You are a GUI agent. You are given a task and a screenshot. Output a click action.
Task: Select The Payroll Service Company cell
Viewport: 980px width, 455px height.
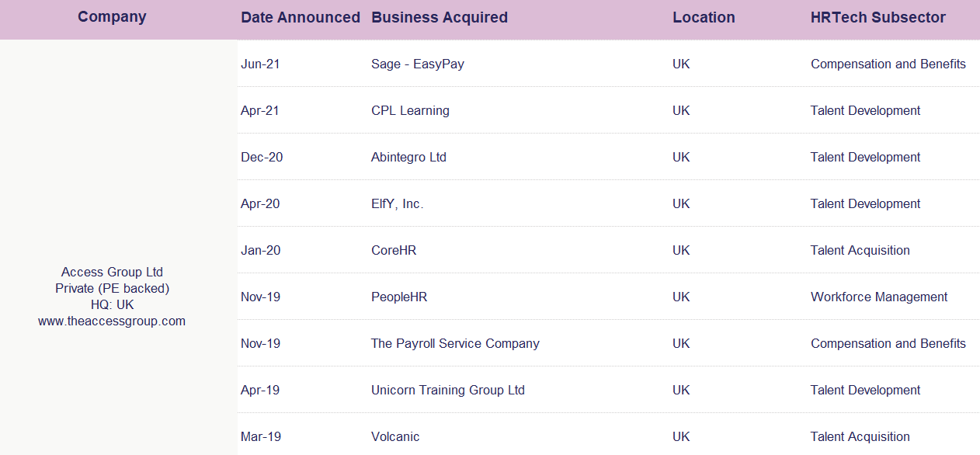coord(455,343)
